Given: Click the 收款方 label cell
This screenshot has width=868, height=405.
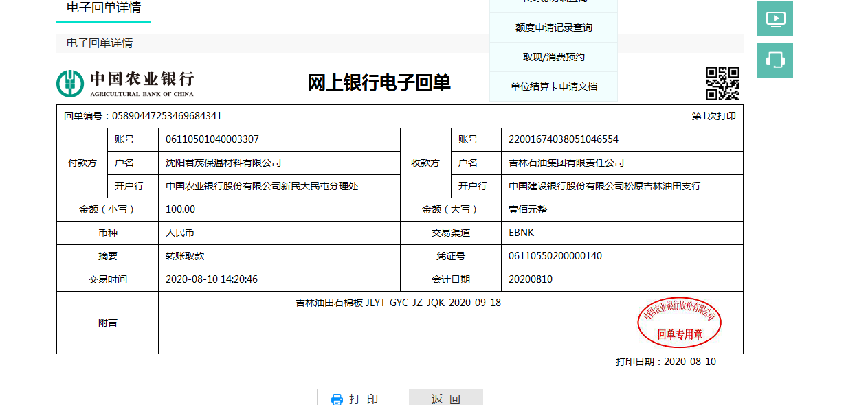Looking at the screenshot, I should tap(425, 163).
